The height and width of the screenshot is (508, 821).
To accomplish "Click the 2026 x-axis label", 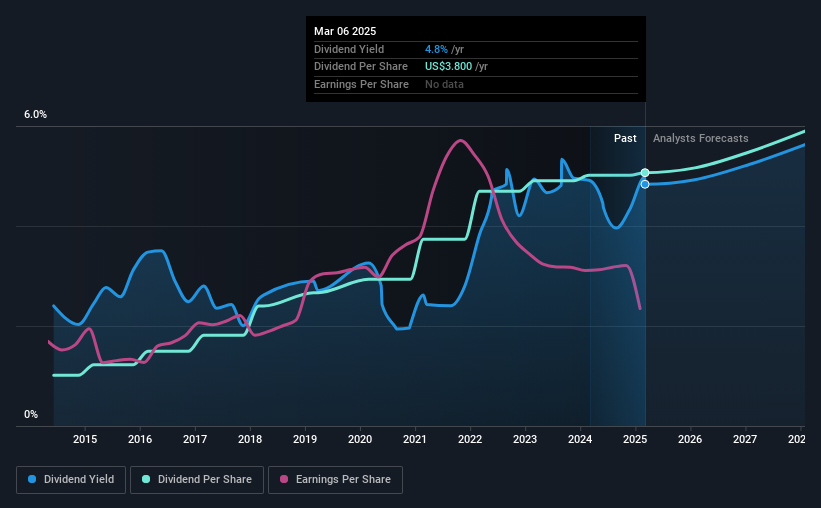I will point(690,439).
